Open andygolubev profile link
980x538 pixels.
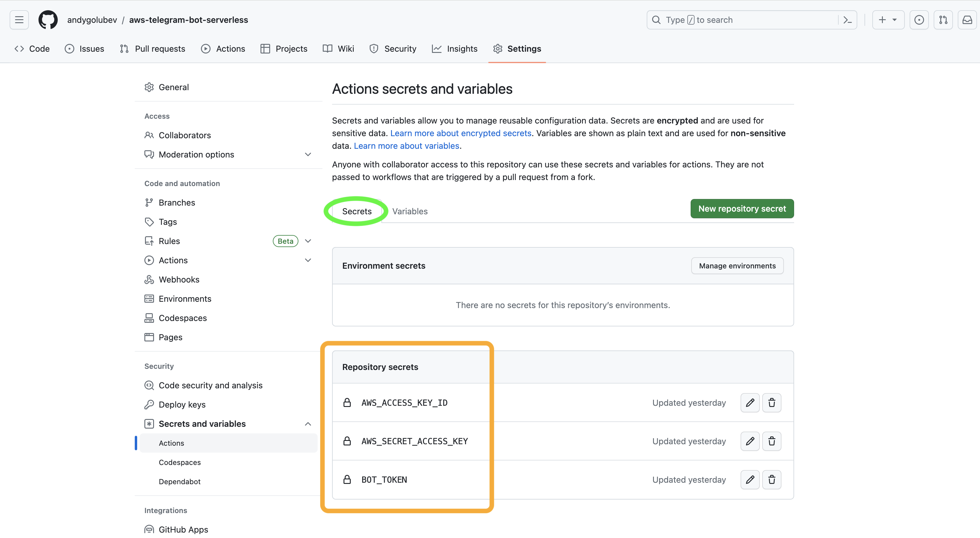[x=92, y=20]
